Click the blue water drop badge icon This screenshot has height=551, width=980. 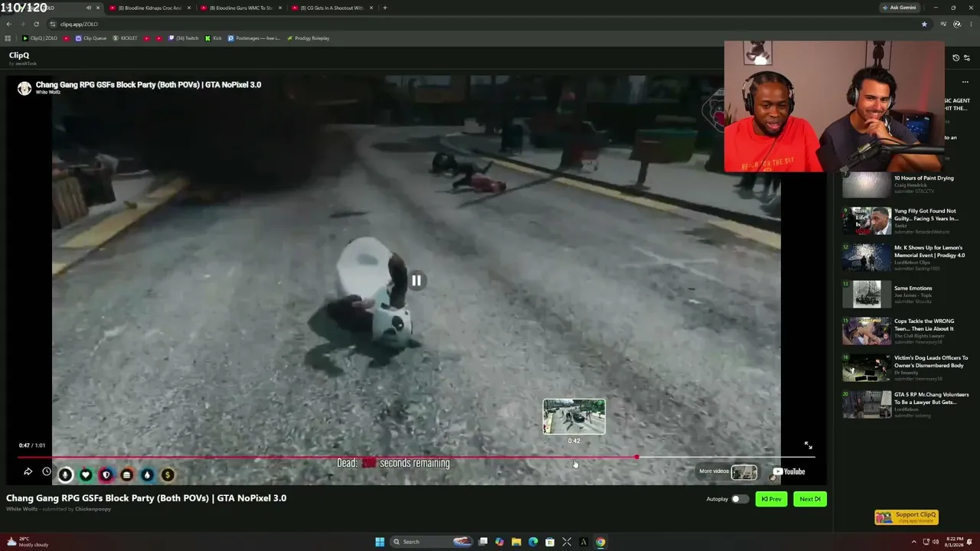point(147,475)
